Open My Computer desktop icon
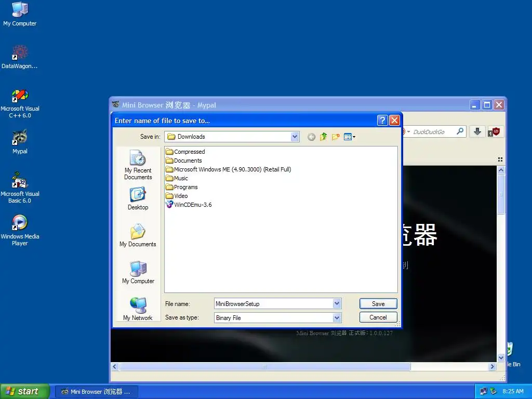The width and height of the screenshot is (532, 399). click(x=20, y=14)
